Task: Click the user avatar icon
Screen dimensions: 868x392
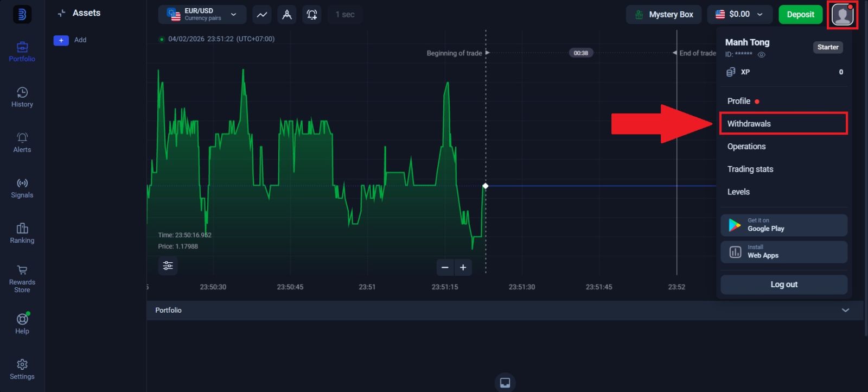Action: click(842, 15)
